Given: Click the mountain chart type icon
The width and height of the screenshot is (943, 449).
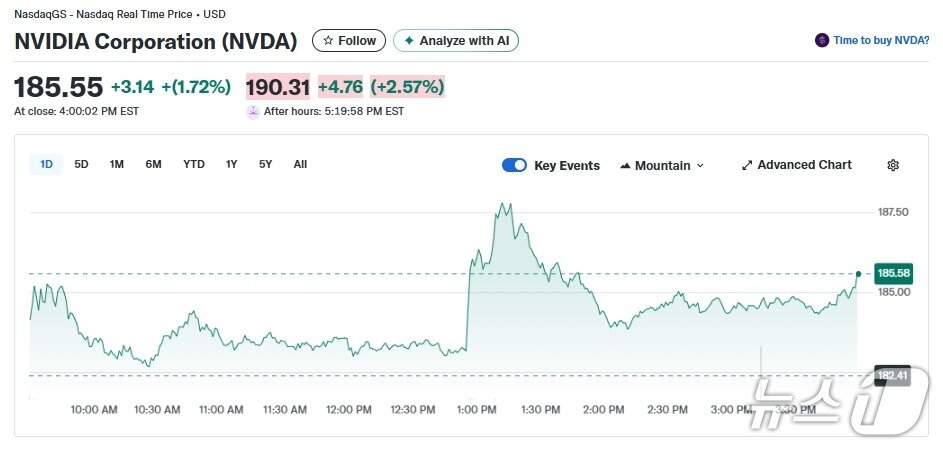Looking at the screenshot, I should coord(625,166).
